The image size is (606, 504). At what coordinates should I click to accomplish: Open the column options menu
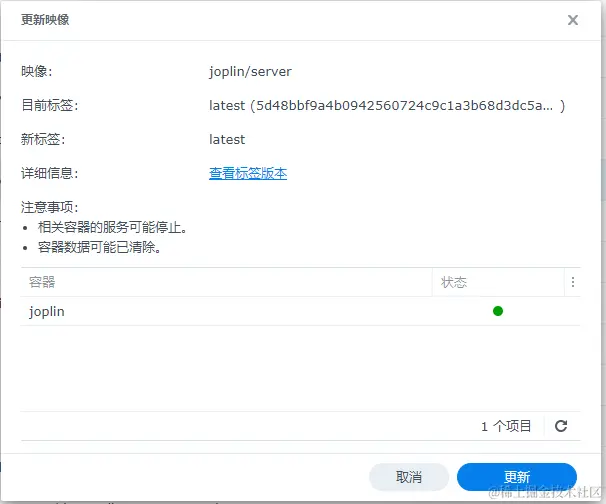coord(573,282)
